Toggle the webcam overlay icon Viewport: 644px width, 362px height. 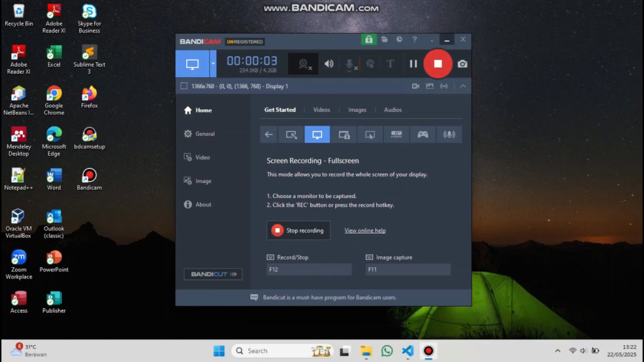click(x=304, y=64)
